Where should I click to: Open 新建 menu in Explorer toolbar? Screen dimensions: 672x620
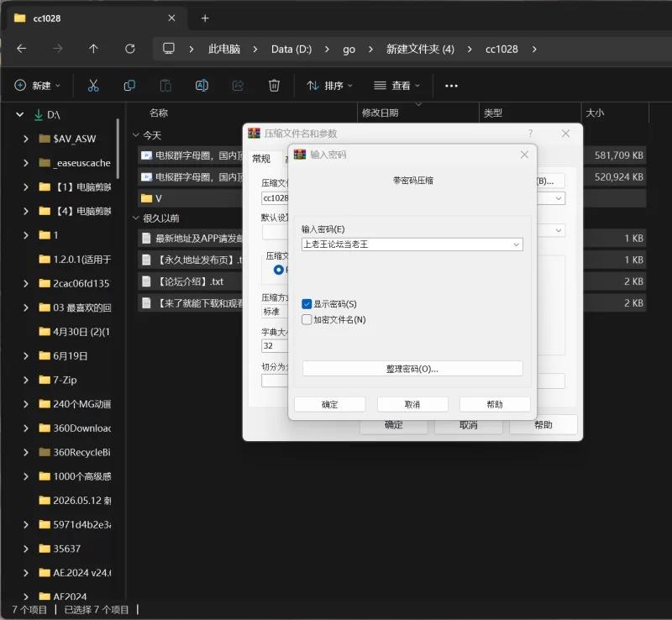click(x=37, y=86)
